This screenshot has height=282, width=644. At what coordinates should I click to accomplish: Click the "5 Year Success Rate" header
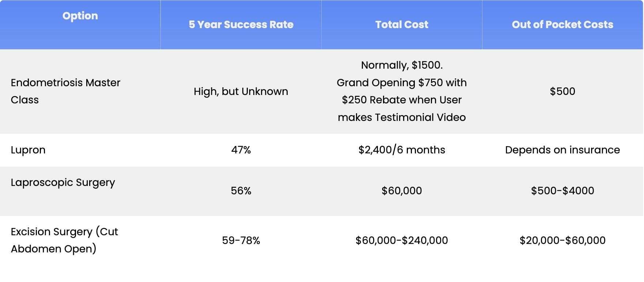[241, 24]
